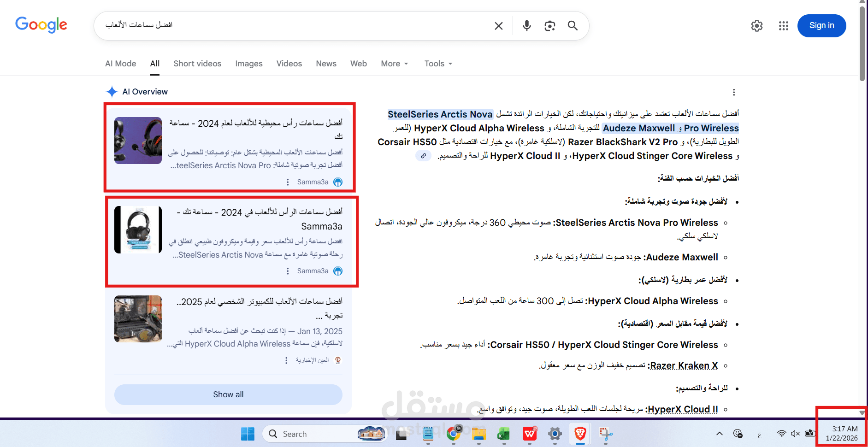The image size is (868, 447).
Task: Open File Explorer from the taskbar
Action: (x=479, y=434)
